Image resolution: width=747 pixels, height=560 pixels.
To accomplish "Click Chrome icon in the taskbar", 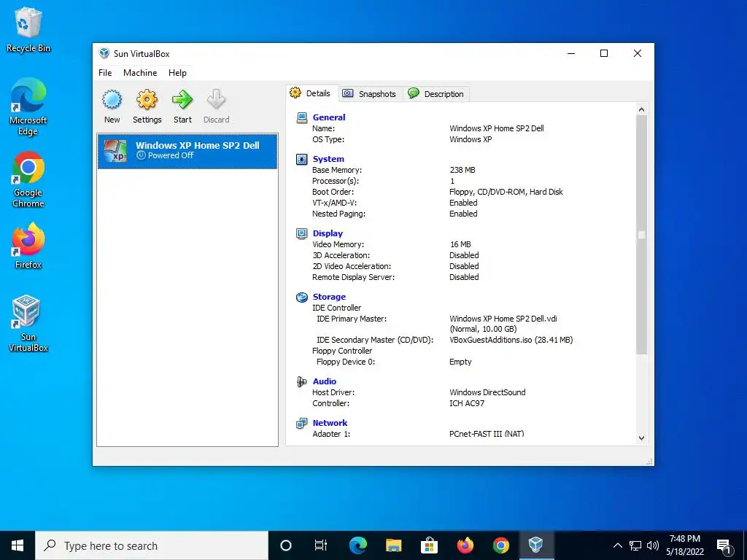I will click(500, 545).
